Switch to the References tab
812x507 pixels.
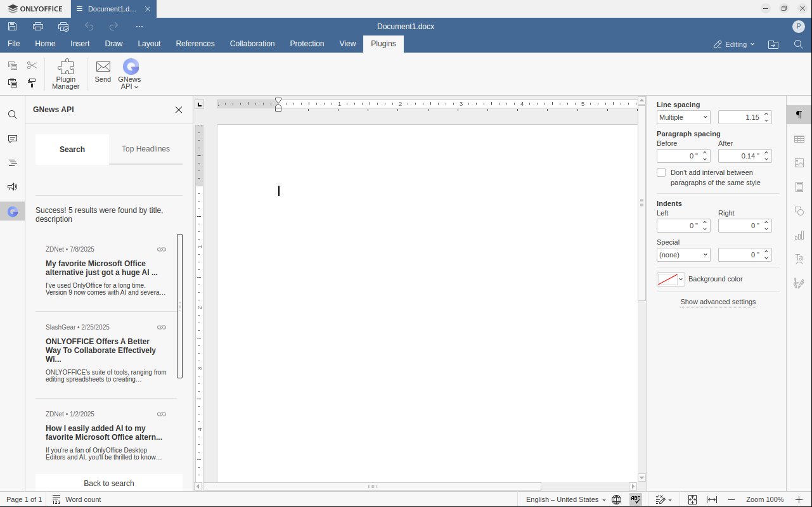point(195,44)
